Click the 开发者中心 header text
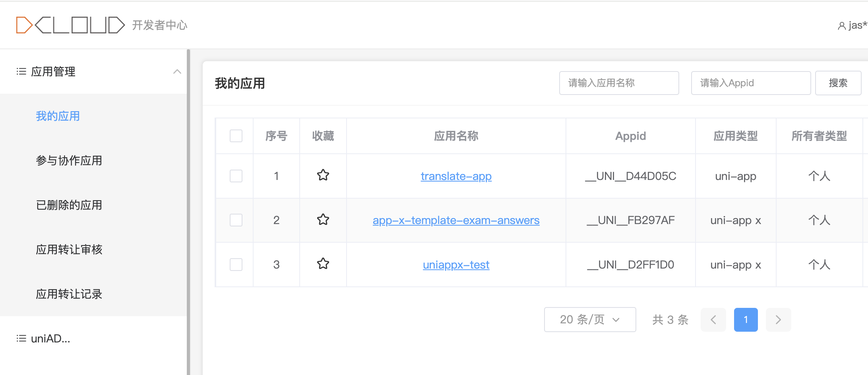Screen dimensions: 868x375 click(x=160, y=25)
